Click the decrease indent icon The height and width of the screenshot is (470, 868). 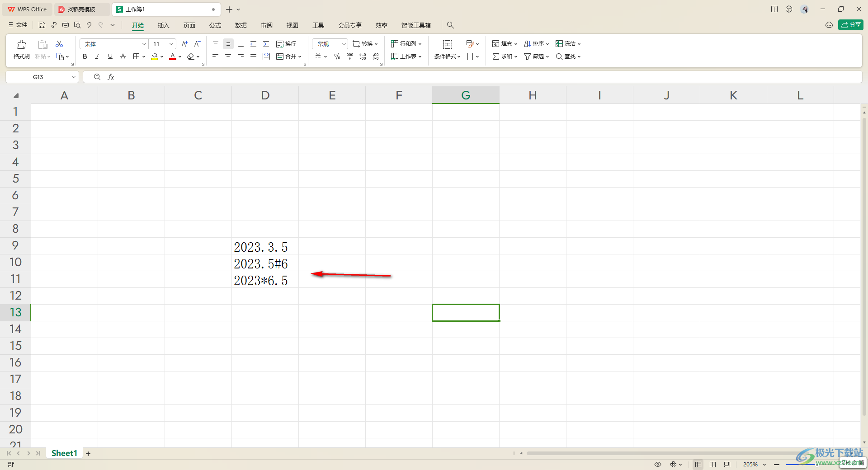tap(254, 44)
